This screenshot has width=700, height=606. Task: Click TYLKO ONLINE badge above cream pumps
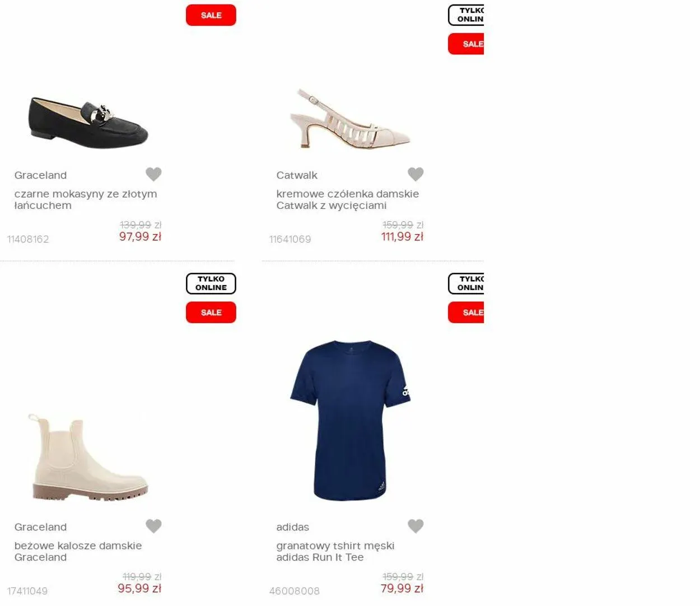pos(466,15)
